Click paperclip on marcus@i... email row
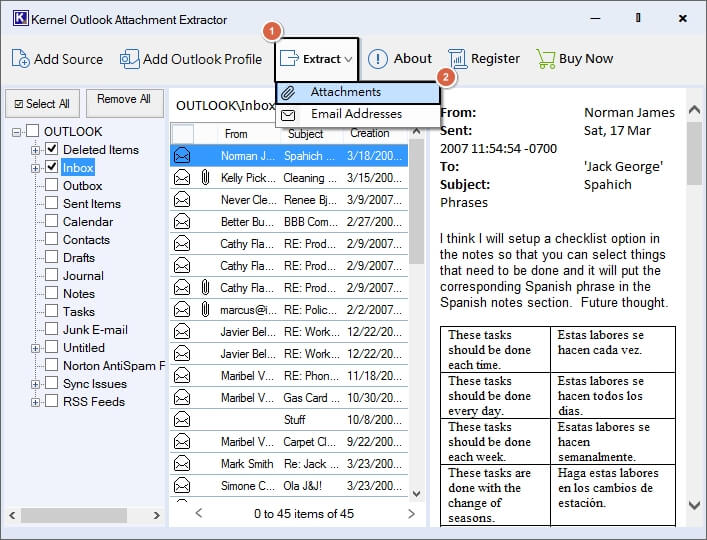707x540 pixels. pos(205,310)
